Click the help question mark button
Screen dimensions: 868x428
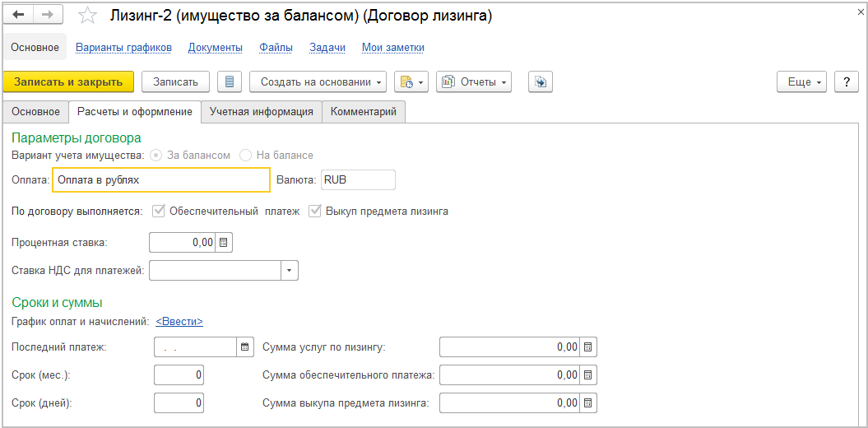pyautogui.click(x=847, y=81)
